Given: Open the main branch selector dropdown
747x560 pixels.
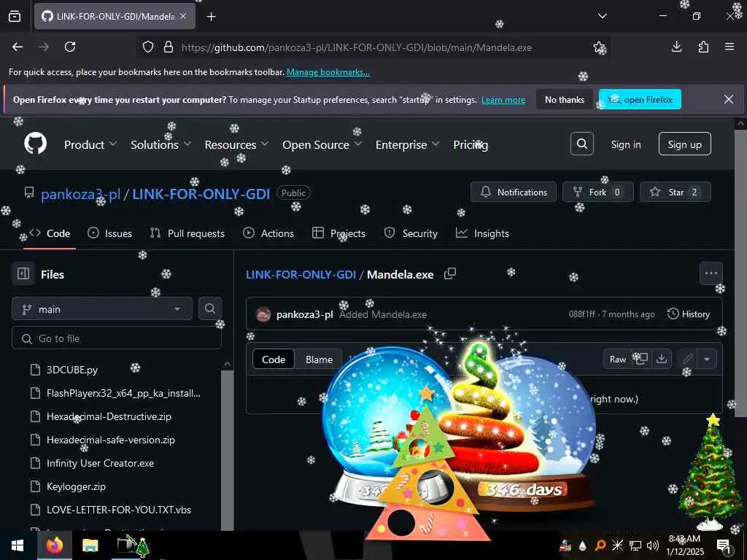Looking at the screenshot, I should pyautogui.click(x=102, y=309).
